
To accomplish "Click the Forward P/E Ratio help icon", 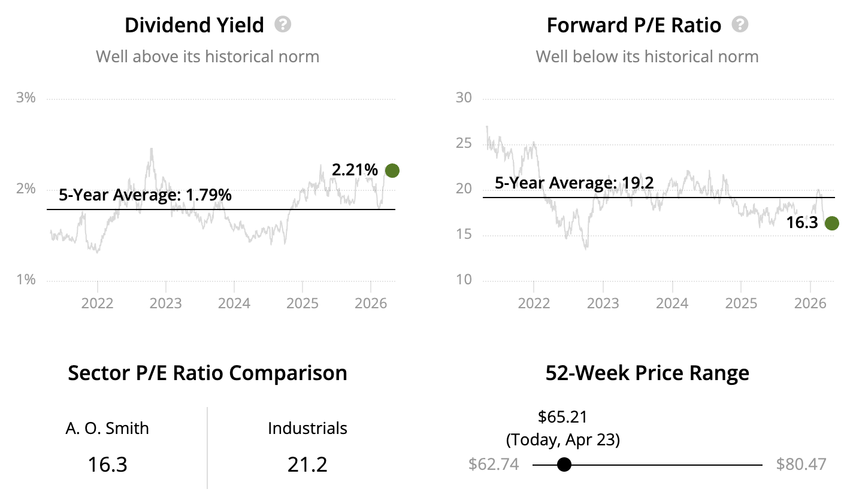I will click(x=740, y=25).
